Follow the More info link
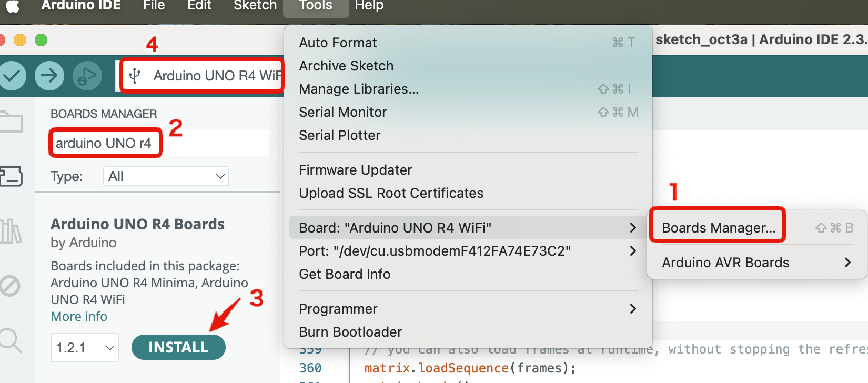The image size is (868, 383). (x=79, y=316)
